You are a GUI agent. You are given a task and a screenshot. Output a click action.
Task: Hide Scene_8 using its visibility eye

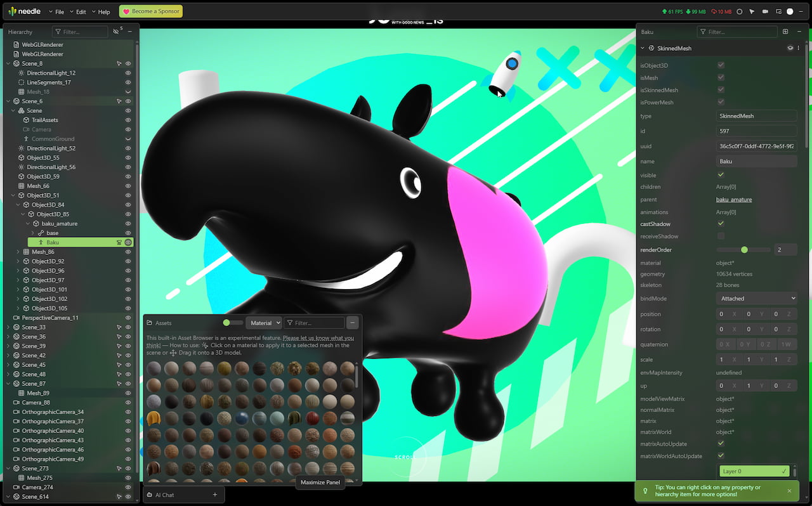tap(129, 63)
